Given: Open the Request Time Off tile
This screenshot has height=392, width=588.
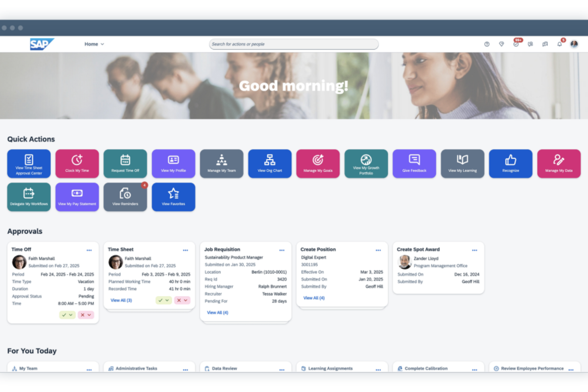Looking at the screenshot, I should (x=125, y=163).
